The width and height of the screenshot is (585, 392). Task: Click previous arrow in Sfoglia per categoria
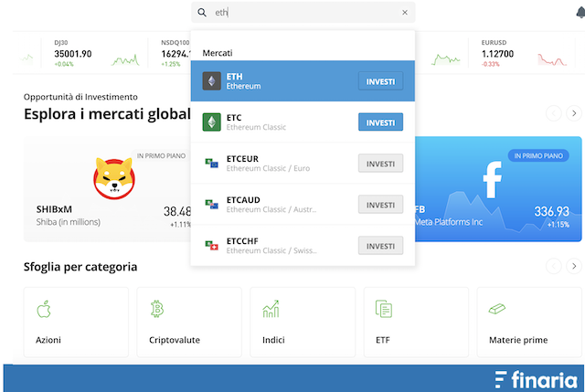554,266
